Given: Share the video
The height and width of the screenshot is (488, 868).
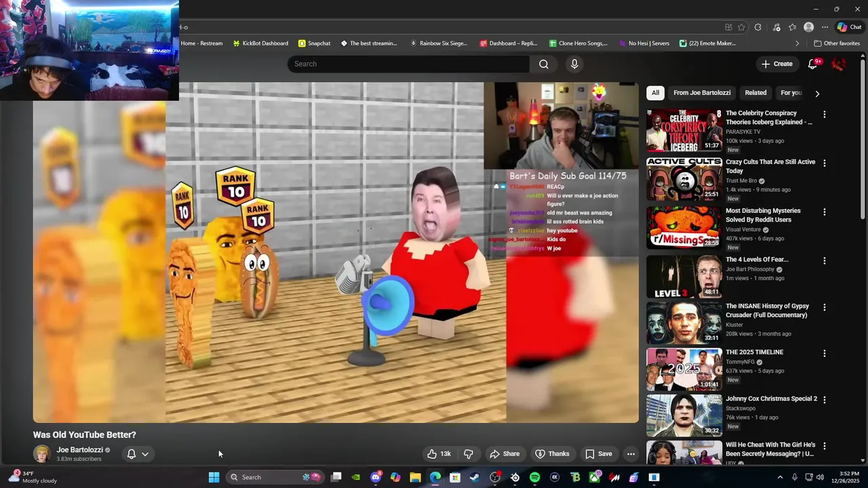Looking at the screenshot, I should coord(505,454).
